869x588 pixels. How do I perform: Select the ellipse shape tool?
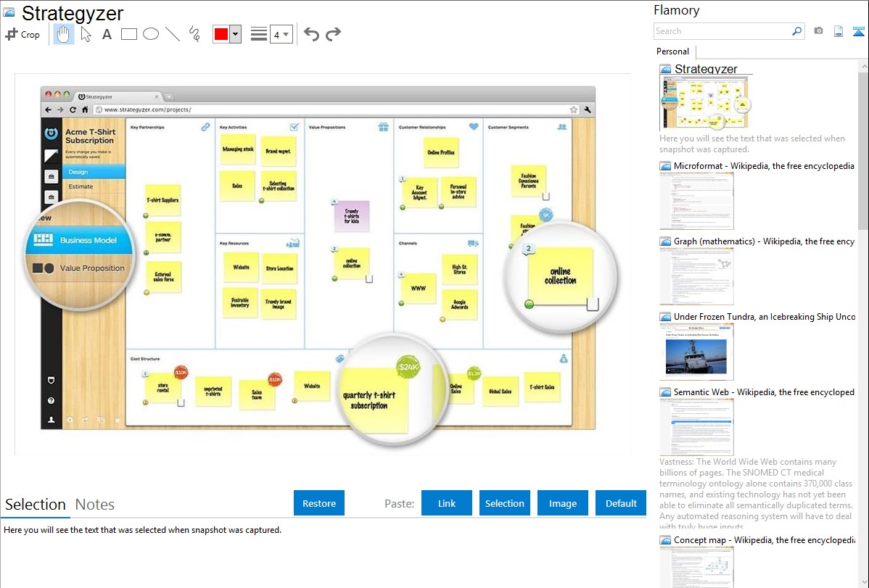coord(151,34)
